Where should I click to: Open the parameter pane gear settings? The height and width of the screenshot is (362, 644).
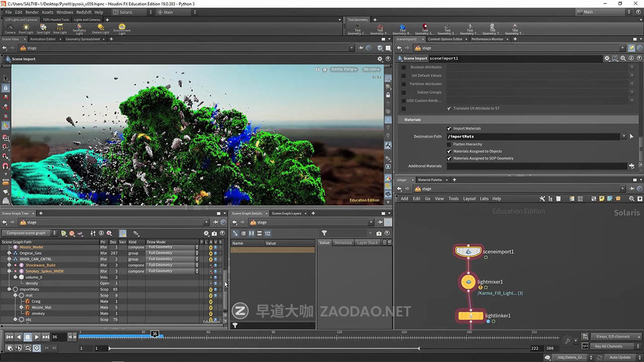click(607, 58)
